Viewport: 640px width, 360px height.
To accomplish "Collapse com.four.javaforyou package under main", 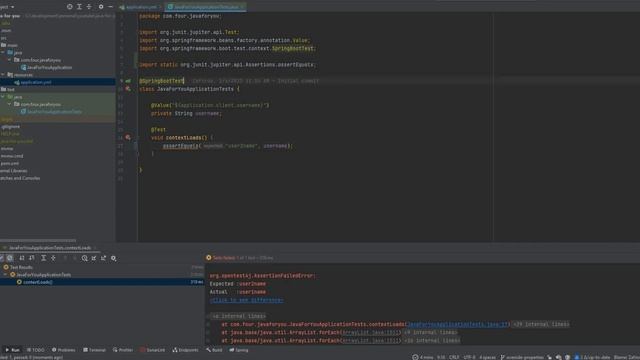I will pyautogui.click(x=10, y=60).
